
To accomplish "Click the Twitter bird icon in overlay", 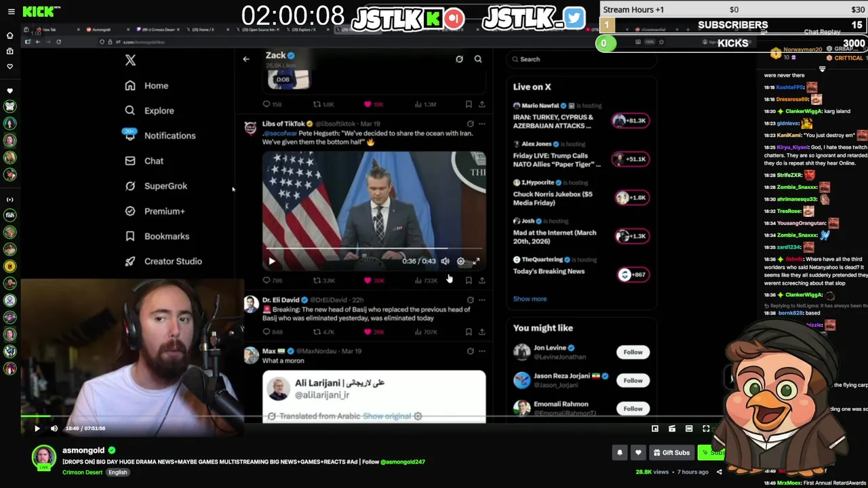I will tap(574, 18).
